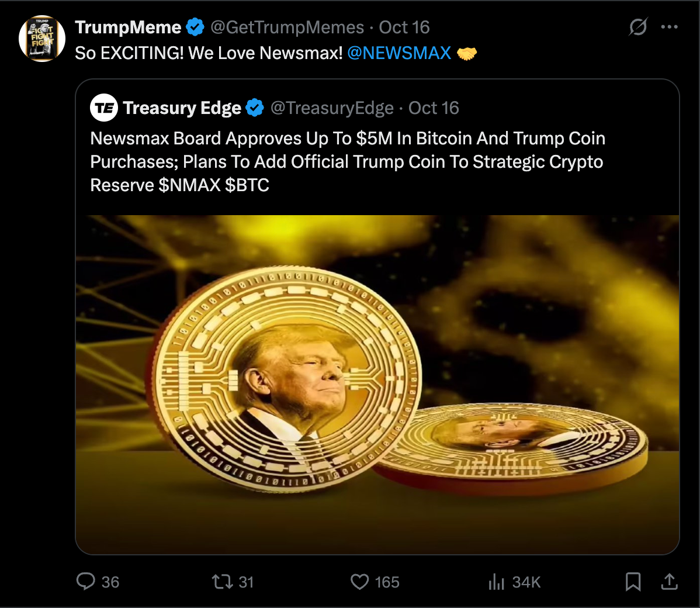This screenshot has width=700, height=608.
Task: Click the @GetTrumpMemes handle
Action: click(287, 27)
